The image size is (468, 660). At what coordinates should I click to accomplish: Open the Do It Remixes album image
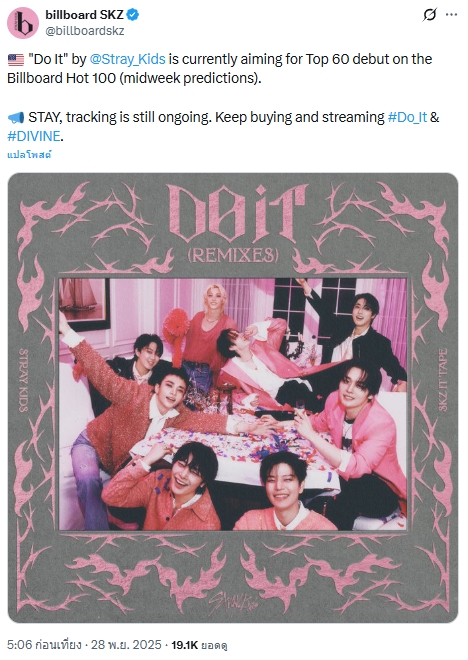pos(233,398)
